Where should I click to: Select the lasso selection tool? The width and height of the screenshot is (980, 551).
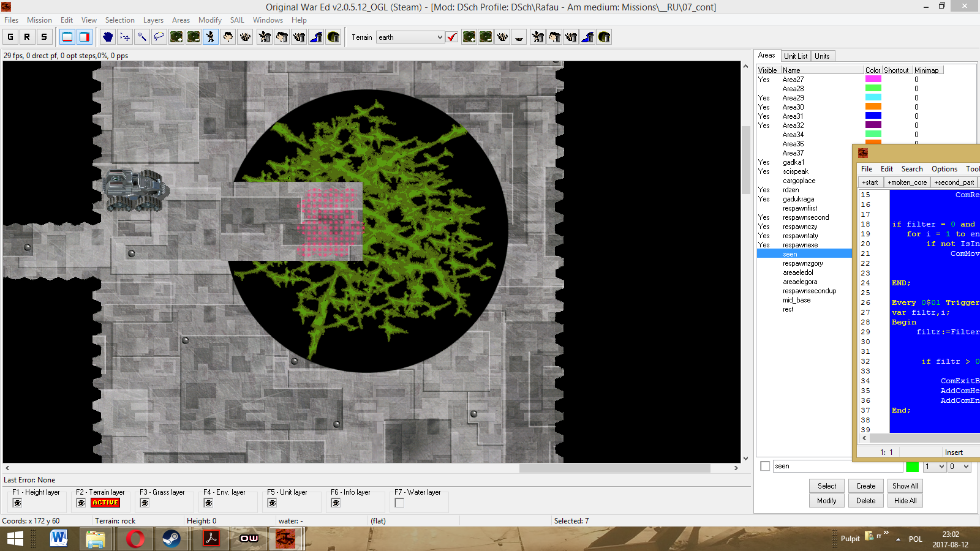tap(159, 37)
